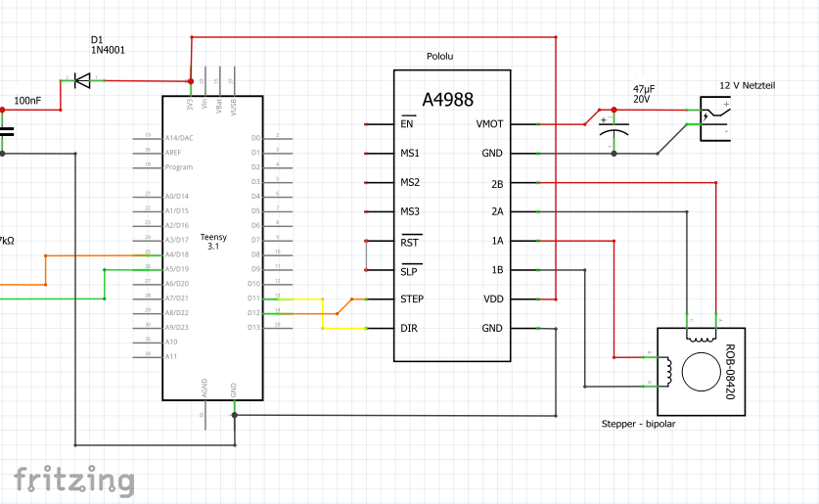Click the Teensy D13 pin label

click(253, 328)
